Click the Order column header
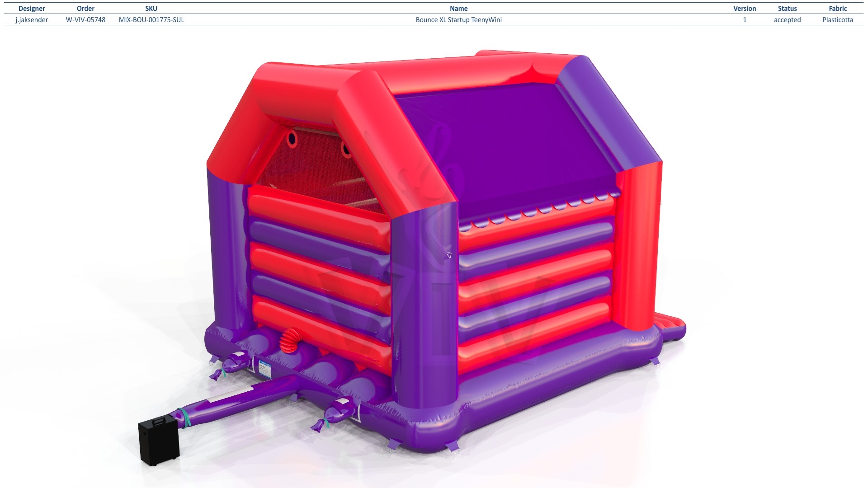868x488 pixels. [x=85, y=9]
